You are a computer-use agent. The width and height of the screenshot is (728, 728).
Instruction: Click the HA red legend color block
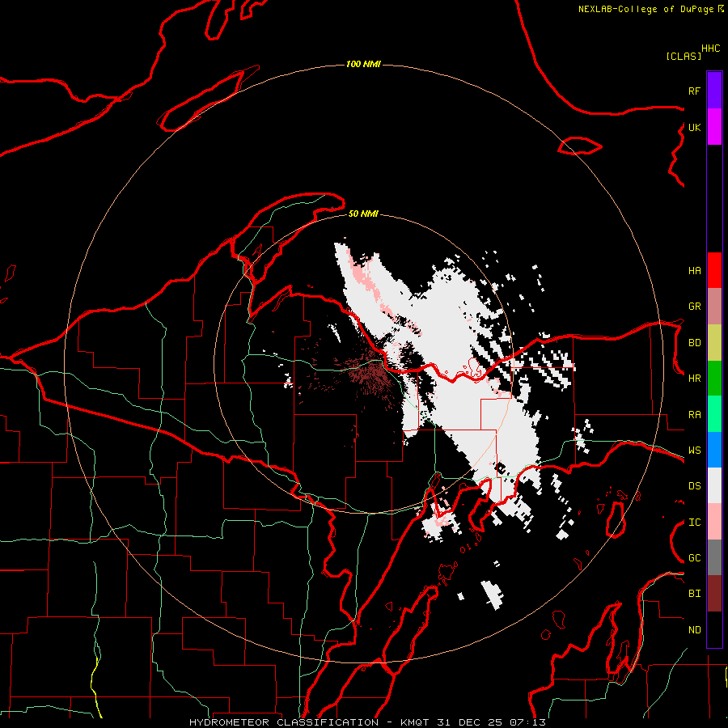point(714,270)
